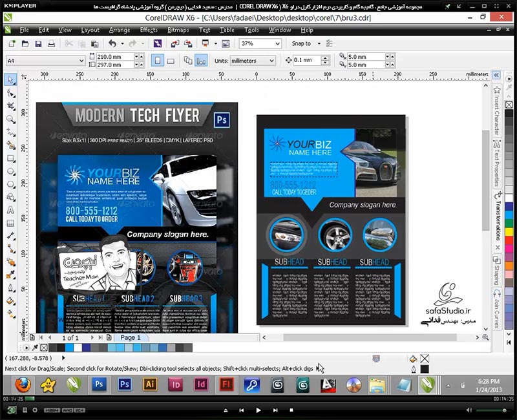Pick the white swatch in document palette
The height and width of the screenshot is (420, 517).
point(78,348)
